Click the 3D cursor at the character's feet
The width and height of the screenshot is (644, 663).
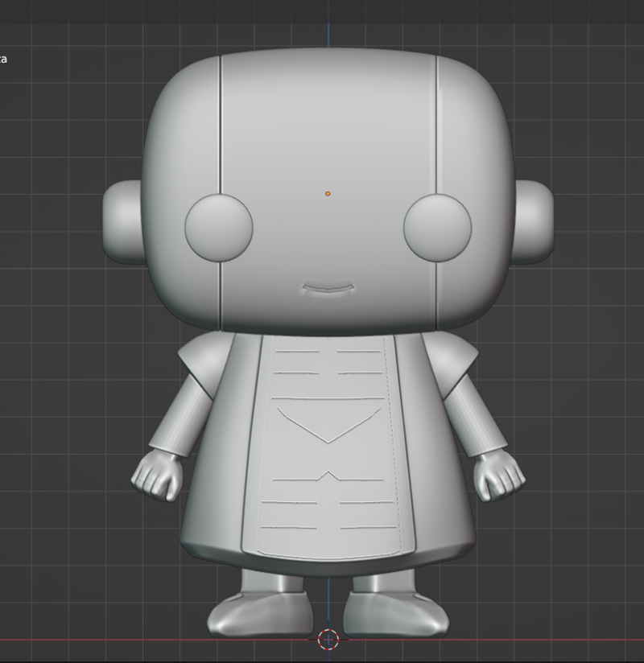tap(328, 640)
